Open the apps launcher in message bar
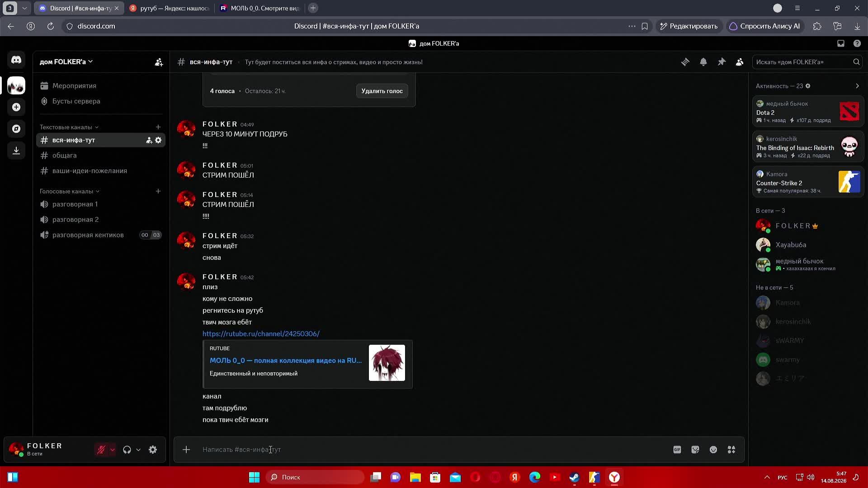868x488 pixels. (x=731, y=450)
